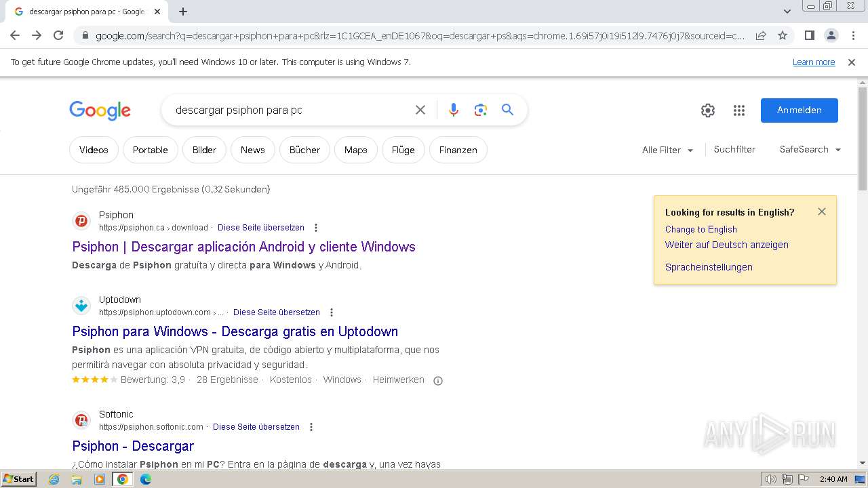The image size is (868, 488).
Task: Open Psiphon Descargar aplicación result
Action: (x=243, y=247)
